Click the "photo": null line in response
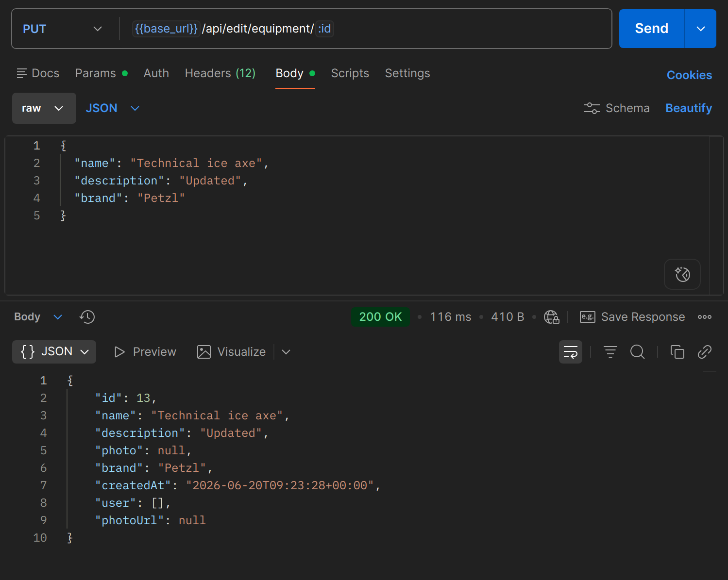The image size is (728, 580). 143,450
